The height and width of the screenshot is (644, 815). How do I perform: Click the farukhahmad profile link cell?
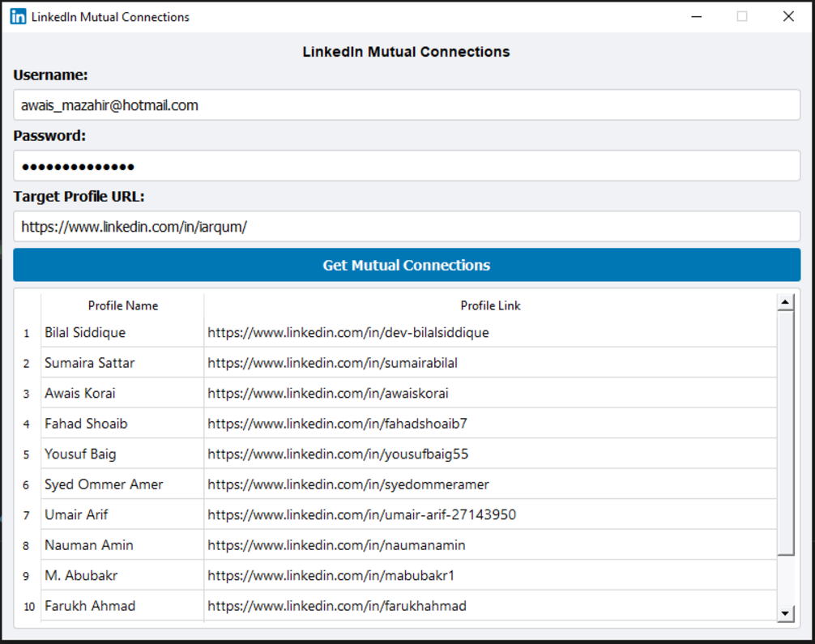tap(490, 606)
